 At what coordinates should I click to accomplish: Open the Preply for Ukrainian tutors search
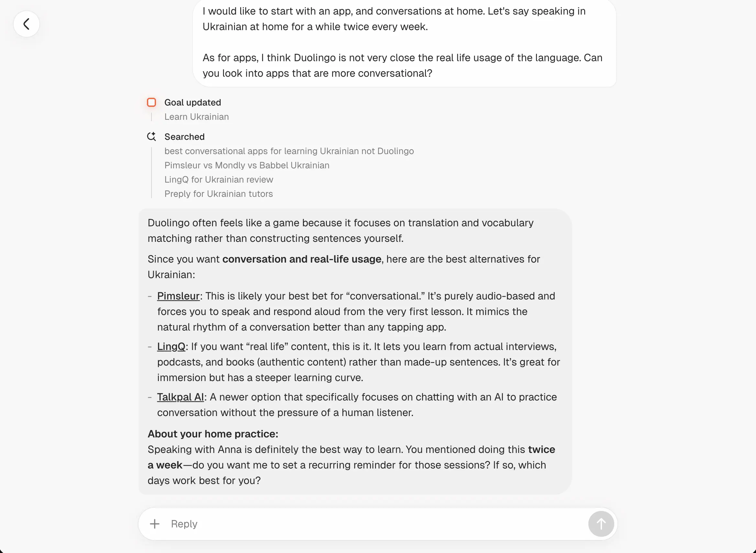pos(218,194)
